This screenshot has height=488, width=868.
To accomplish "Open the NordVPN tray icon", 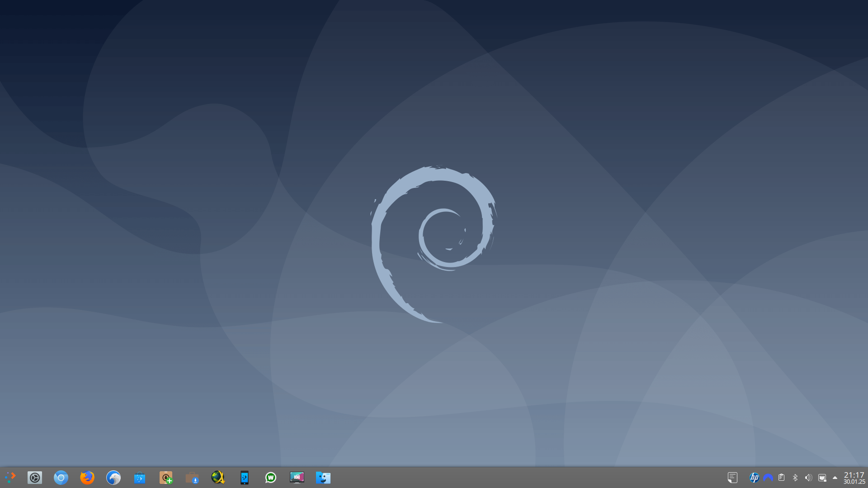I will point(768,478).
